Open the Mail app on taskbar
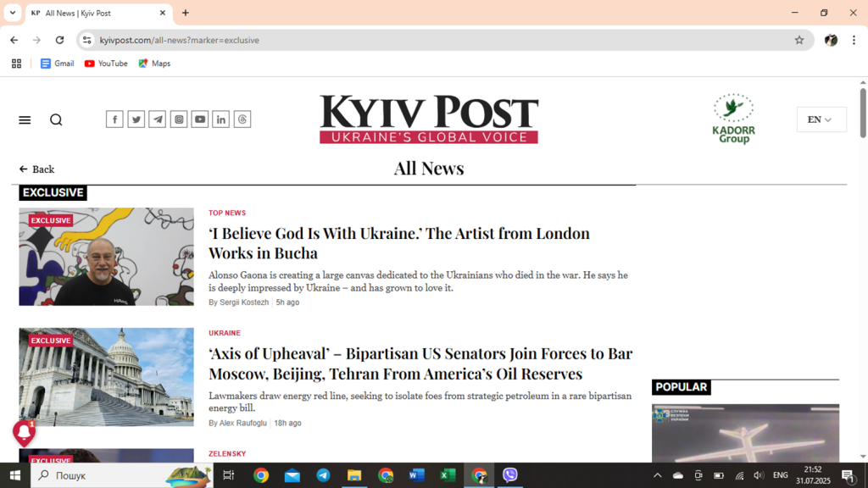The image size is (868, 488). (x=292, y=475)
